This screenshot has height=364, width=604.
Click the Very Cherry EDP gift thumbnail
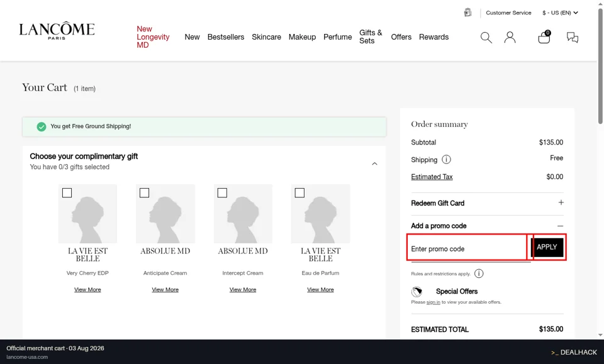[x=87, y=214]
